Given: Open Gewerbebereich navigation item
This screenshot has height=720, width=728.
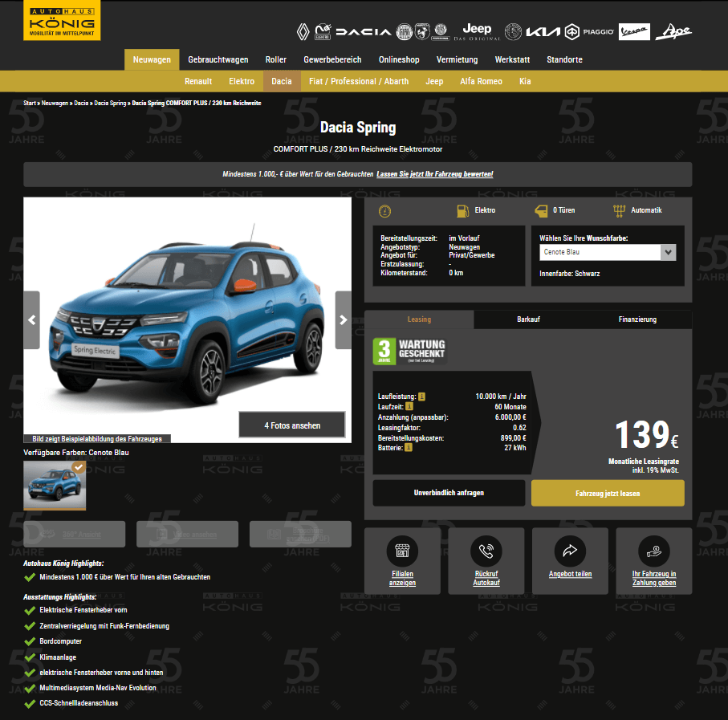Looking at the screenshot, I should tap(332, 59).
